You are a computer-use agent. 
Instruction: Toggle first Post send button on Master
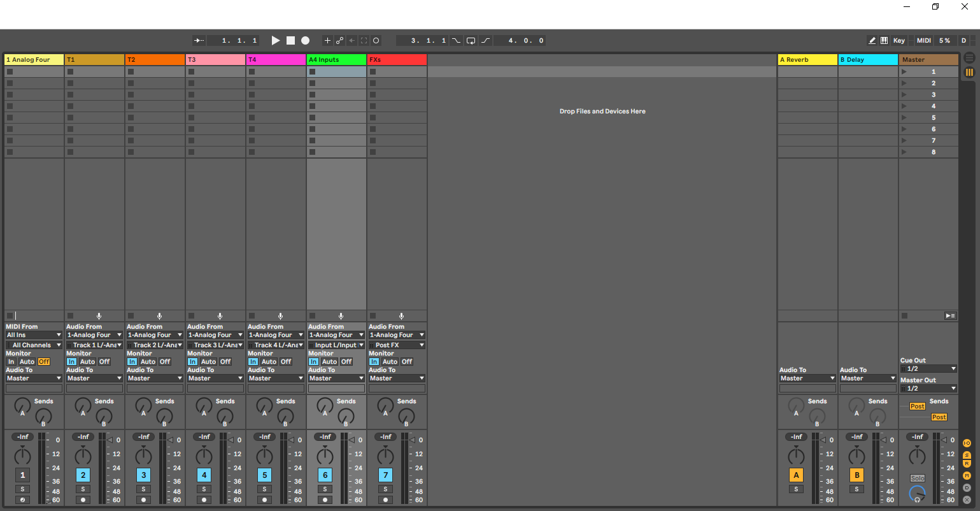point(917,407)
